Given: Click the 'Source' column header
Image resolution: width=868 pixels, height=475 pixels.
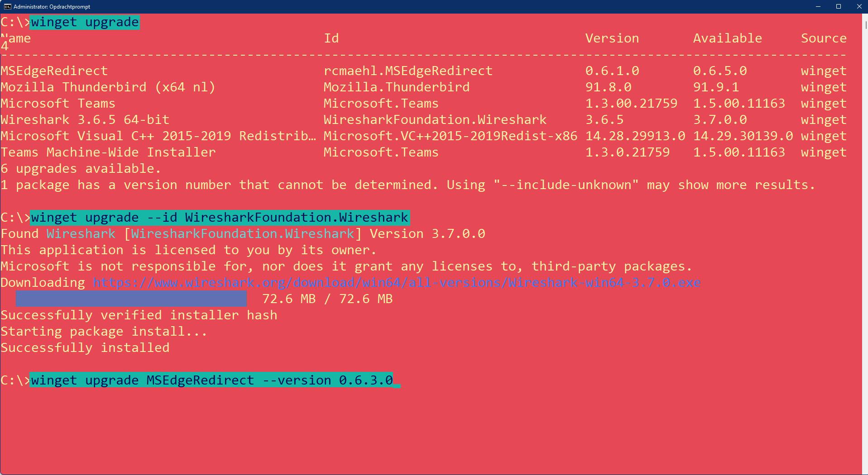Looking at the screenshot, I should [824, 38].
